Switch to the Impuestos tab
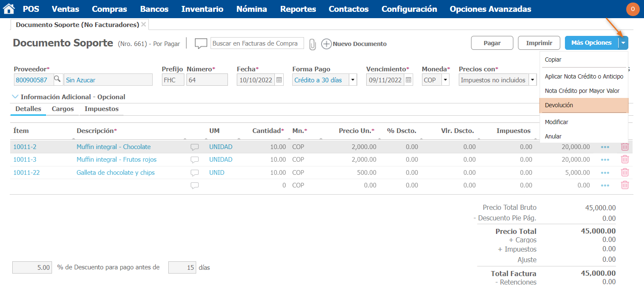The height and width of the screenshot is (293, 644). (101, 109)
